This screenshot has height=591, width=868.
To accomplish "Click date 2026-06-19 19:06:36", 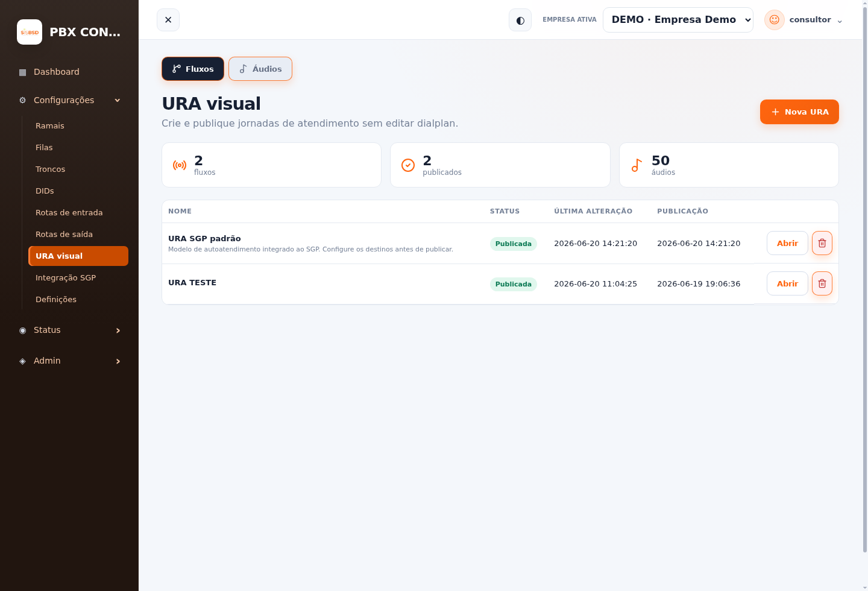I will [x=699, y=283].
